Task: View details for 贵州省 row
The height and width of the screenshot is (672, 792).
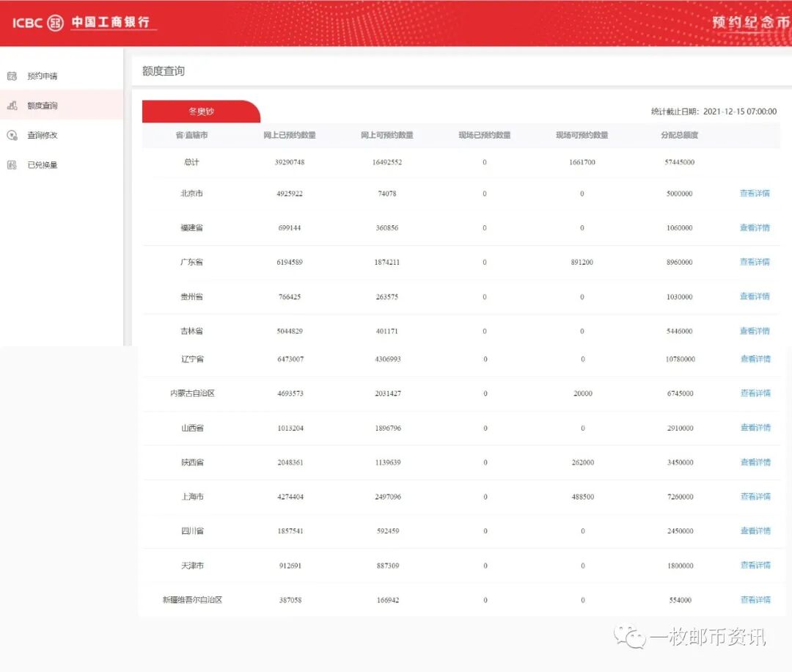Action: (755, 296)
